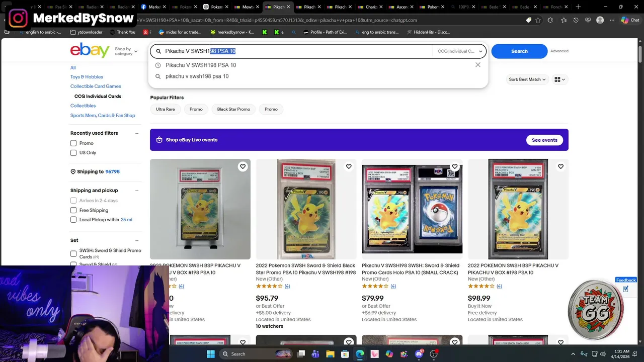Open Discord from the taskbar
The image size is (644, 362).
pyautogui.click(x=419, y=354)
